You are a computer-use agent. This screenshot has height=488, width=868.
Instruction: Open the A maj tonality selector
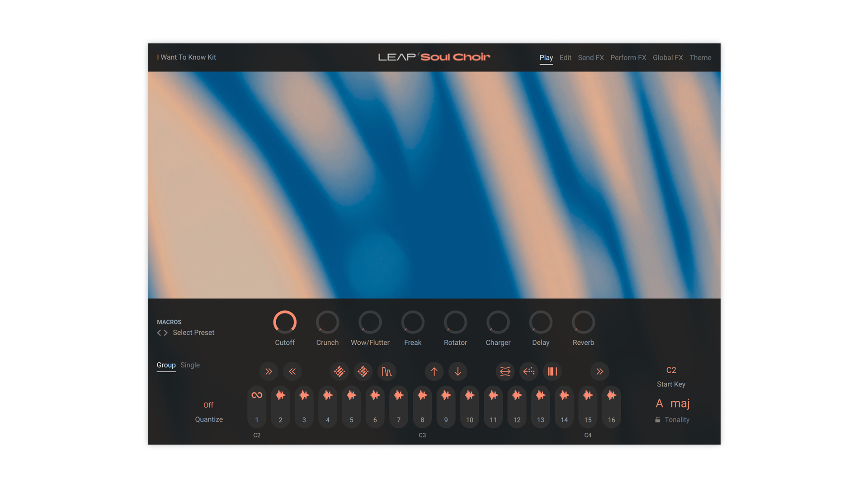[672, 404]
